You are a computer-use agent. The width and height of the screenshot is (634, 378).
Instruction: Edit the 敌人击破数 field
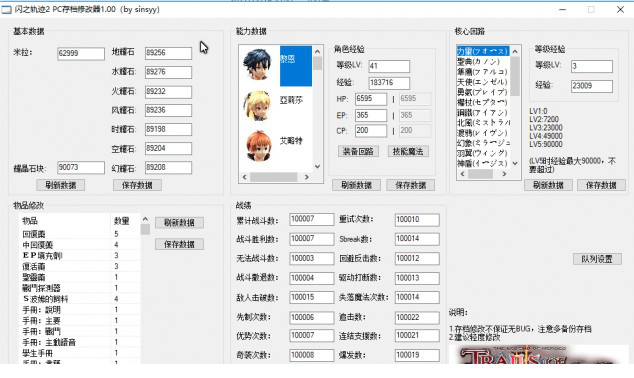coord(312,298)
